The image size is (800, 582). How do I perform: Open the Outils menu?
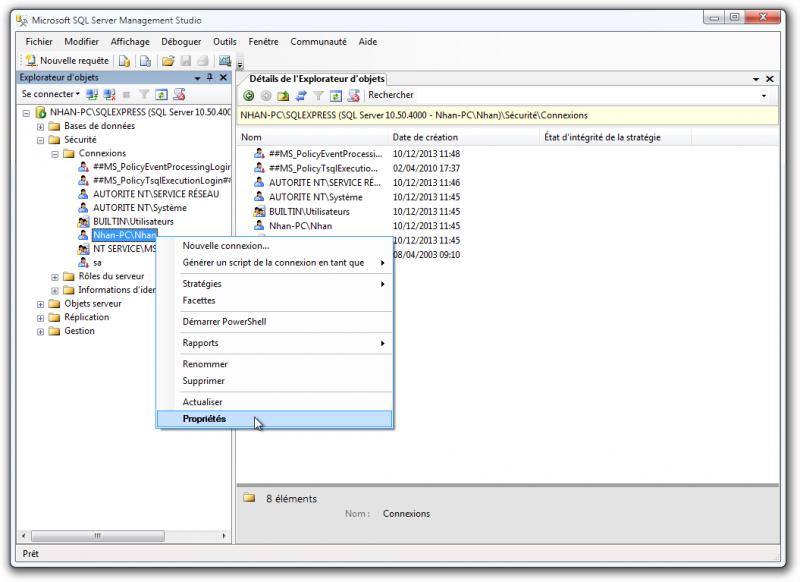[224, 42]
